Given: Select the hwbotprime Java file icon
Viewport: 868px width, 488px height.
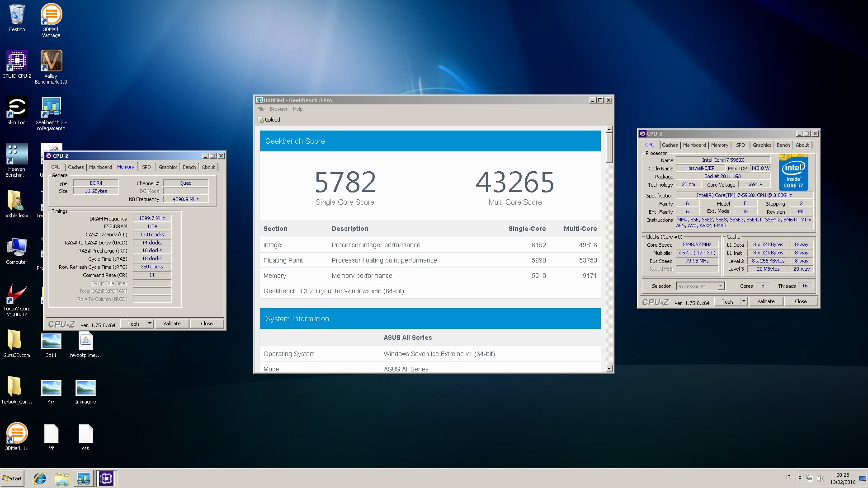Looking at the screenshot, I should click(x=85, y=344).
